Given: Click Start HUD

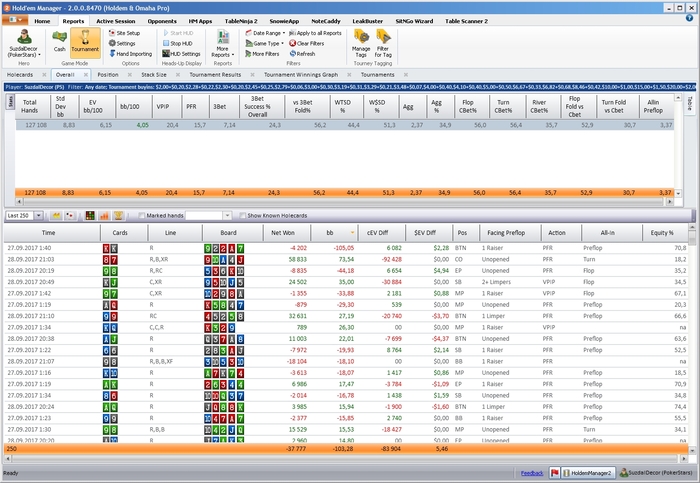Looking at the screenshot, I should pos(178,33).
